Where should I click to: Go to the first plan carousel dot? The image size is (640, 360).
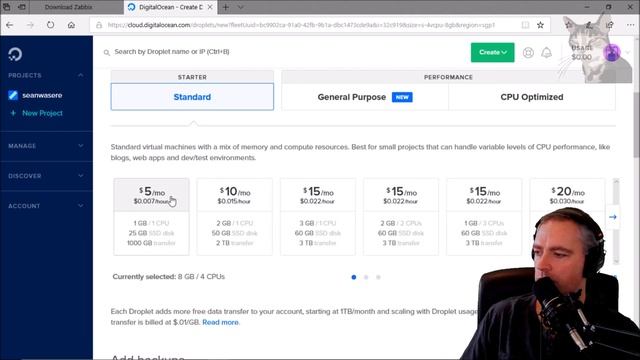click(x=354, y=277)
